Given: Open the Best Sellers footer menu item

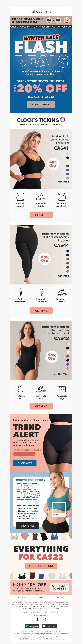Looking at the screenshot, I should (22, 597).
